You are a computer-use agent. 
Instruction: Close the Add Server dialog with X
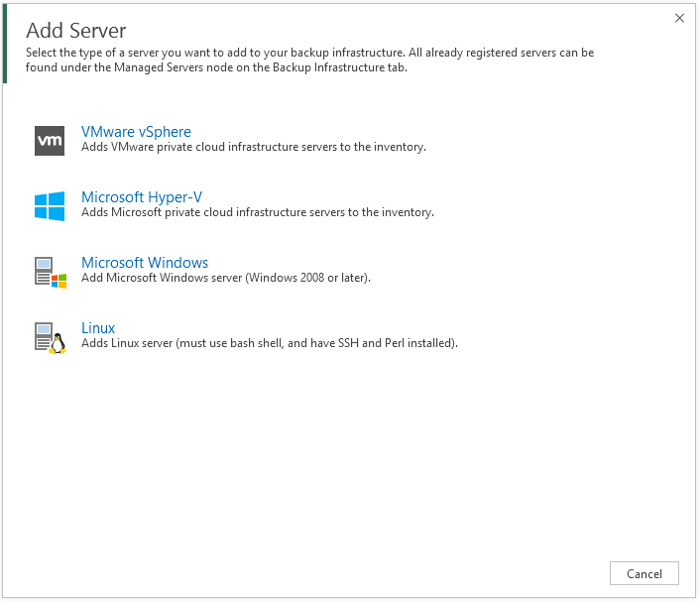pos(679,18)
